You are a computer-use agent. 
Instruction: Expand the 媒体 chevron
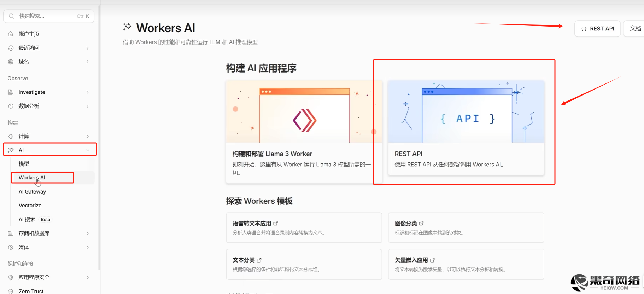coord(88,247)
